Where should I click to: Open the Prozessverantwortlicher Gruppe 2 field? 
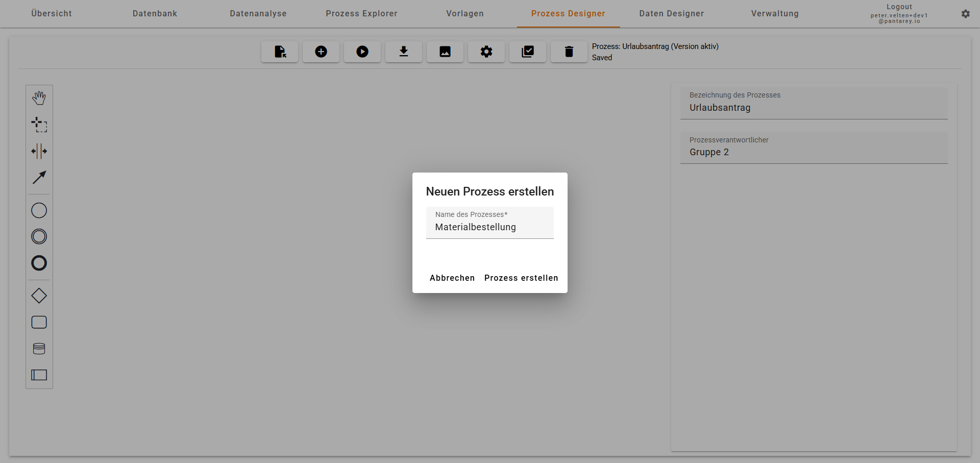(814, 152)
